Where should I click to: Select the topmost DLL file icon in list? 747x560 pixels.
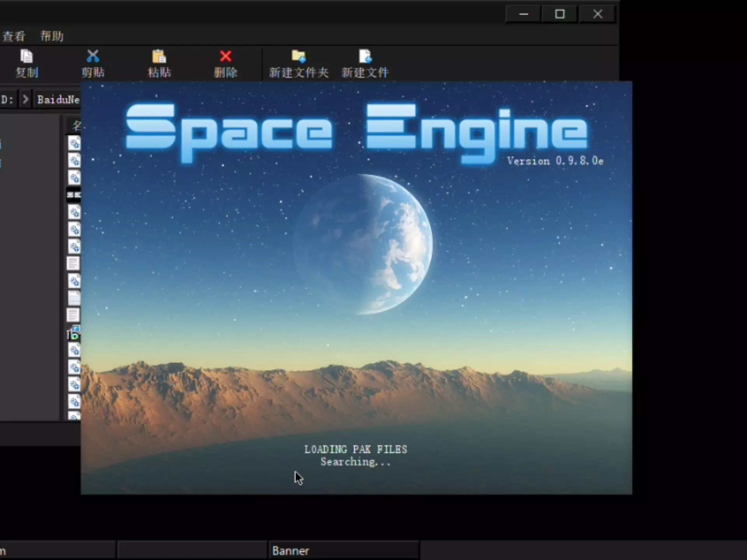(x=74, y=143)
